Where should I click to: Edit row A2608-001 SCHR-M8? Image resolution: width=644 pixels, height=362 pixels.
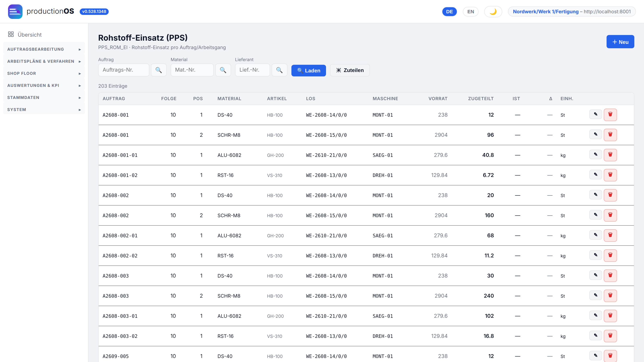tap(595, 134)
